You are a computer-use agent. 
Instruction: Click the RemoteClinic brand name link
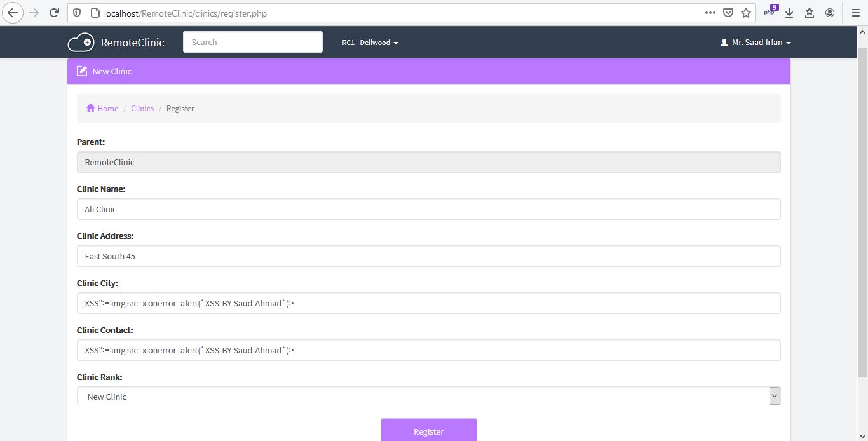(133, 43)
